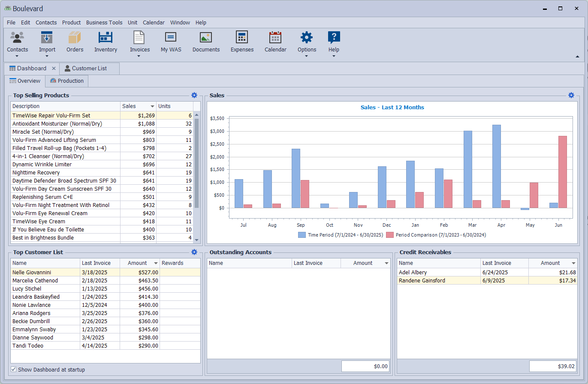Collapse the toolbar ribbon arrow
Viewport: 588px width, 384px height.
pos(577,57)
